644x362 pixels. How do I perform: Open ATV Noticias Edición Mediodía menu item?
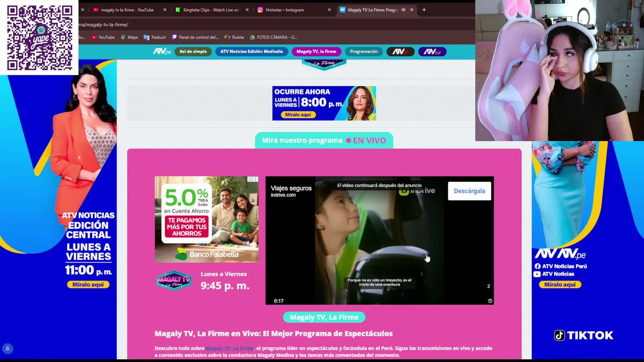pos(252,51)
